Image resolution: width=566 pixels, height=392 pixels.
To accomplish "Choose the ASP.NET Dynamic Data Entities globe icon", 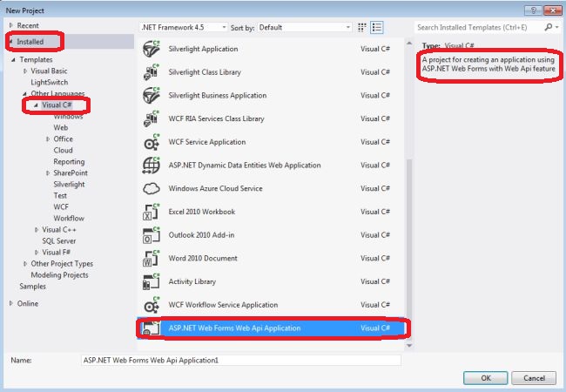I will pyautogui.click(x=152, y=165).
